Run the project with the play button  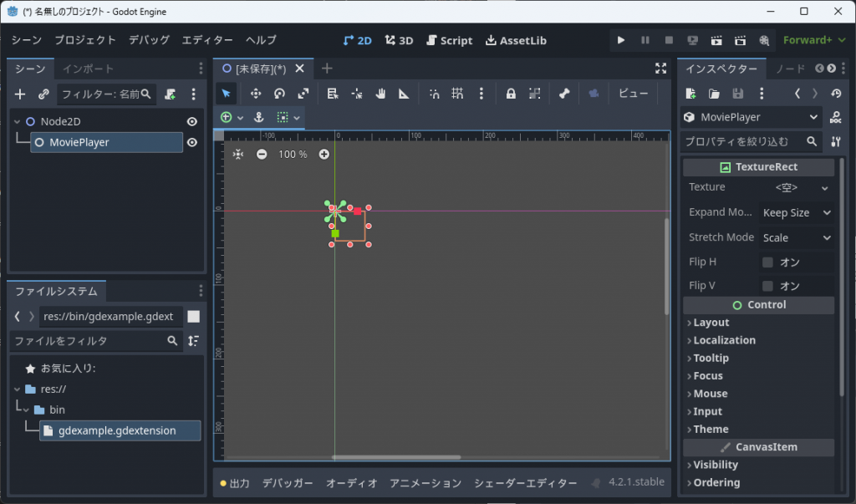(621, 40)
